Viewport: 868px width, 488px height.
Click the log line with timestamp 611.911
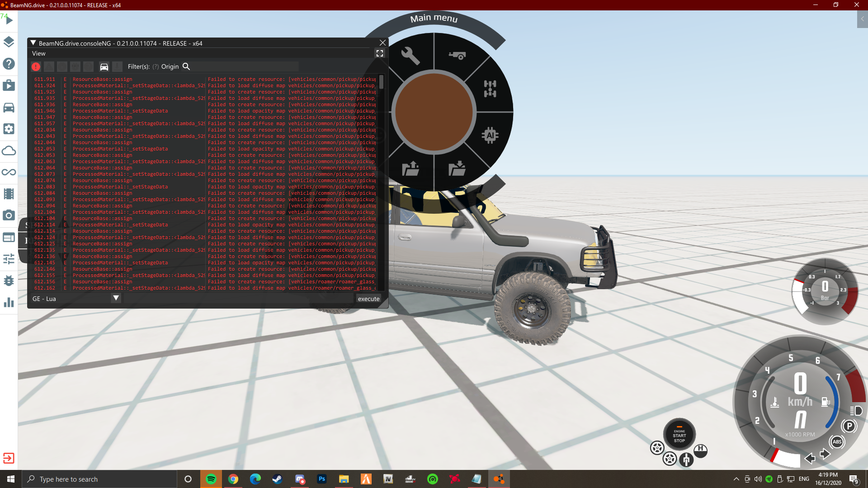(205, 79)
